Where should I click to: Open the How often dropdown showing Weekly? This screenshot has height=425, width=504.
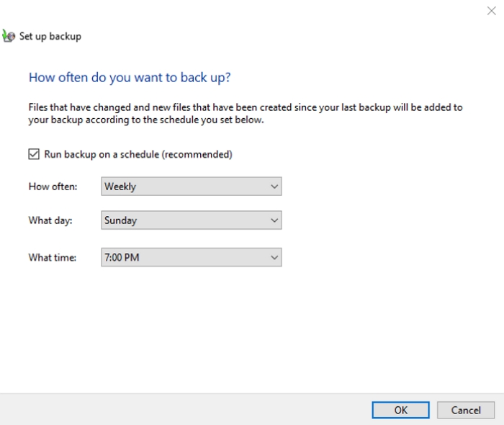(x=191, y=187)
